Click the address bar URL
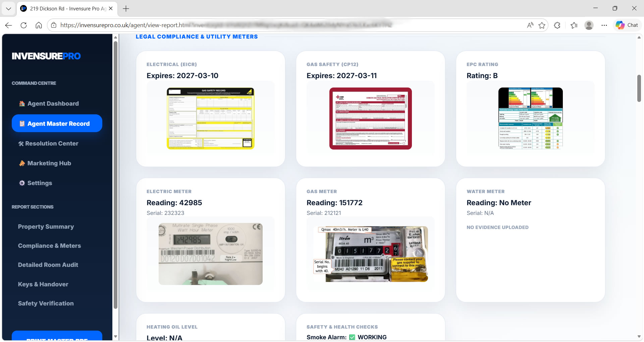Image resolution: width=644 pixels, height=342 pixels. [x=226, y=25]
